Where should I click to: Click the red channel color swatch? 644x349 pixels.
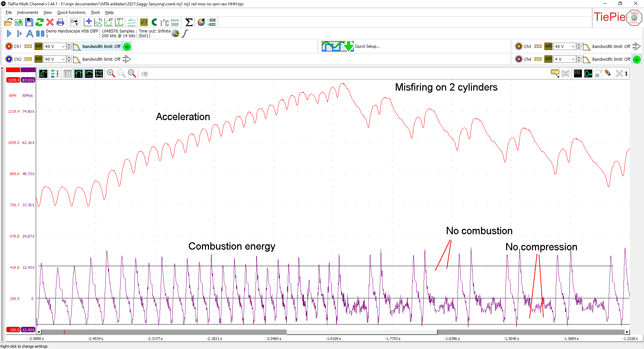[13, 70]
